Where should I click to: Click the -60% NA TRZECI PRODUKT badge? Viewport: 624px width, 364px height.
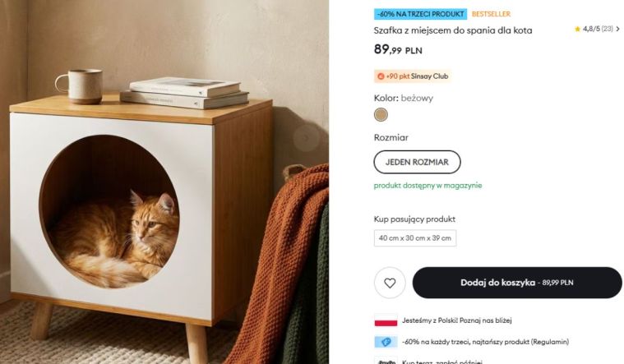tap(420, 14)
